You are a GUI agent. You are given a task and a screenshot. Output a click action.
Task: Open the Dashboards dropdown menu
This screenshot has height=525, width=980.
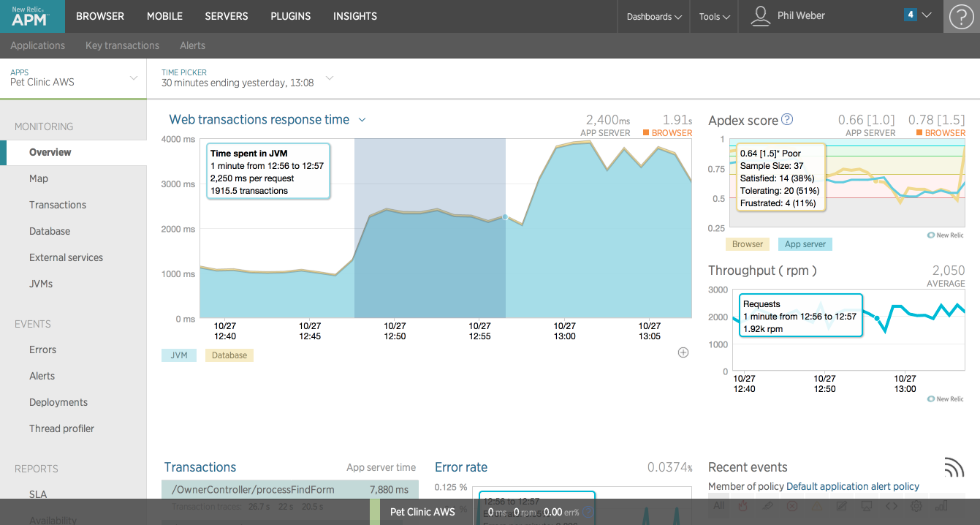654,16
